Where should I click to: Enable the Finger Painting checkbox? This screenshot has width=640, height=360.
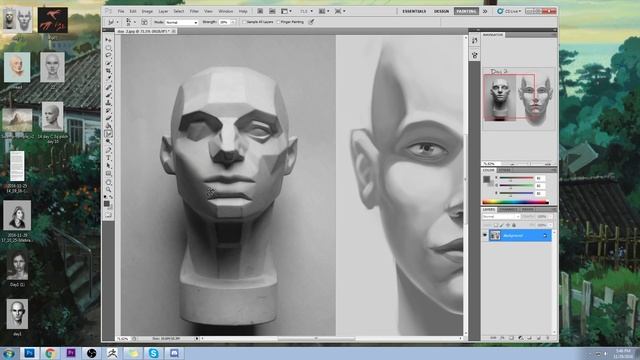click(x=278, y=22)
